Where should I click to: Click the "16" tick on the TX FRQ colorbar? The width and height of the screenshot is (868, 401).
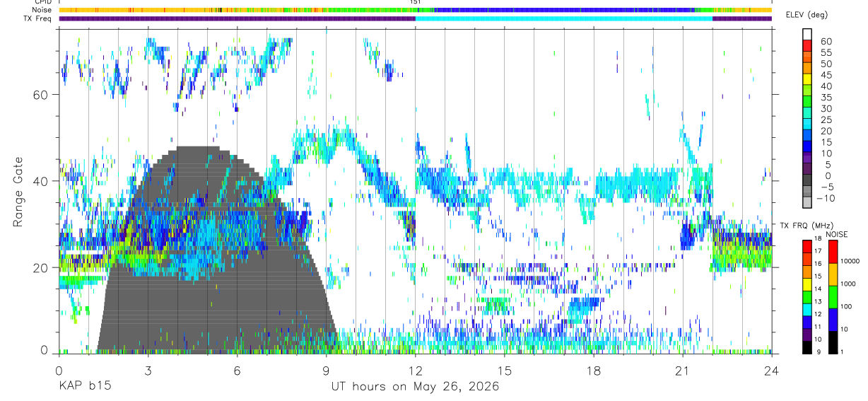tap(819, 264)
